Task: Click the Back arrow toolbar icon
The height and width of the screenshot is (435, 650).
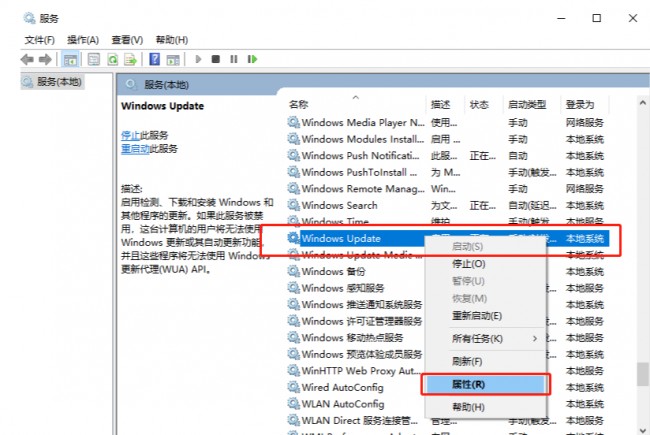Action: [27, 60]
